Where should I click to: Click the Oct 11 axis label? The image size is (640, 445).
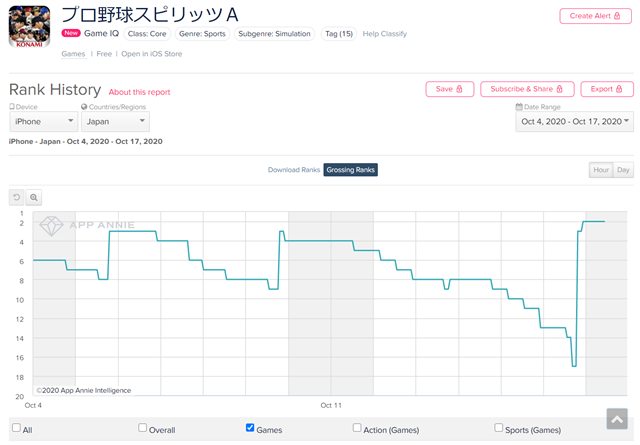click(331, 405)
